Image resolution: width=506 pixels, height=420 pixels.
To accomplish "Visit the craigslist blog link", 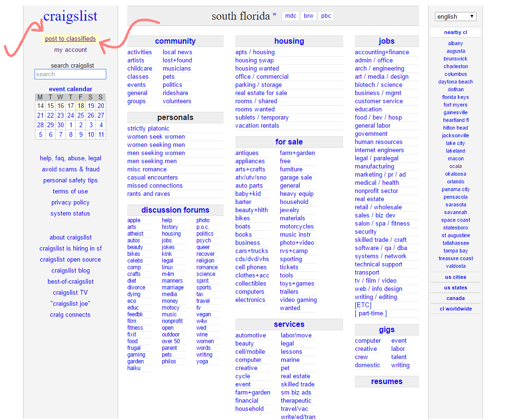I will (x=71, y=270).
